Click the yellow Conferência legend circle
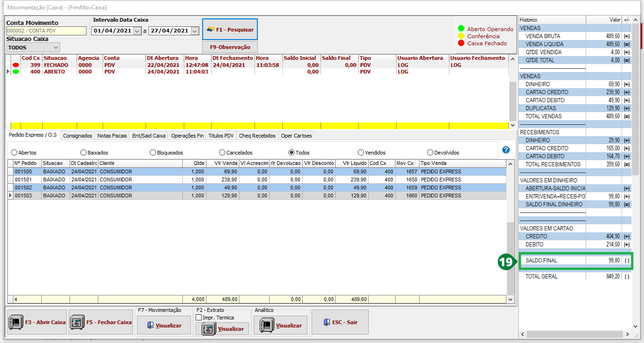This screenshot has height=343, width=644. (462, 36)
